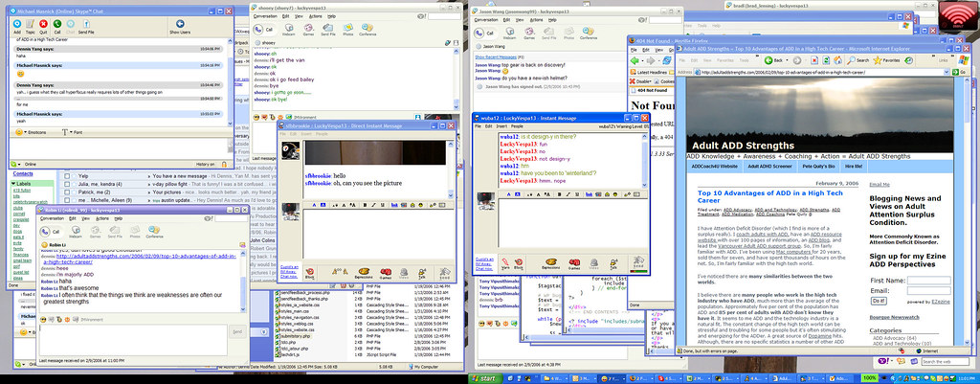This screenshot has height=384, width=980.
Task: Toggle bold in wuba12 formatting toolbar
Action: pyautogui.click(x=558, y=194)
